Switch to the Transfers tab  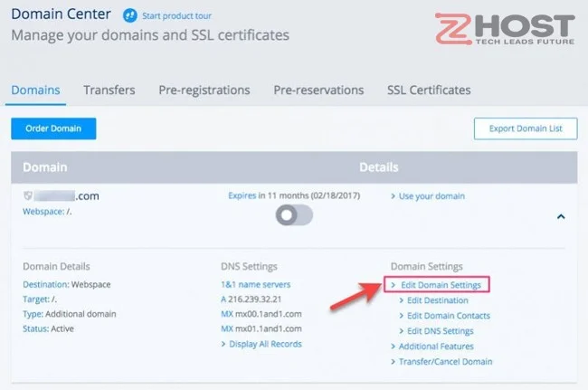tap(109, 90)
